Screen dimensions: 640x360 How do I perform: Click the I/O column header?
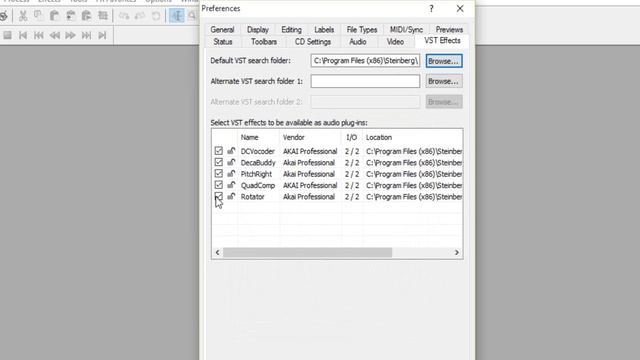[x=352, y=138]
